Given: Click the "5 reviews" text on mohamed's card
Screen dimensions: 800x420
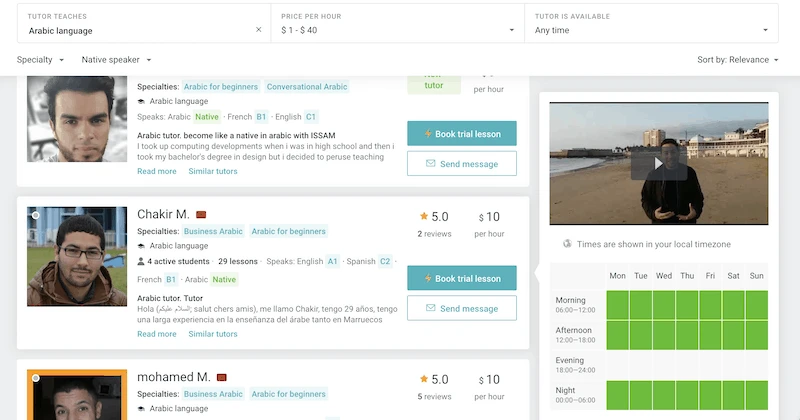Looking at the screenshot, I should coord(434,397).
